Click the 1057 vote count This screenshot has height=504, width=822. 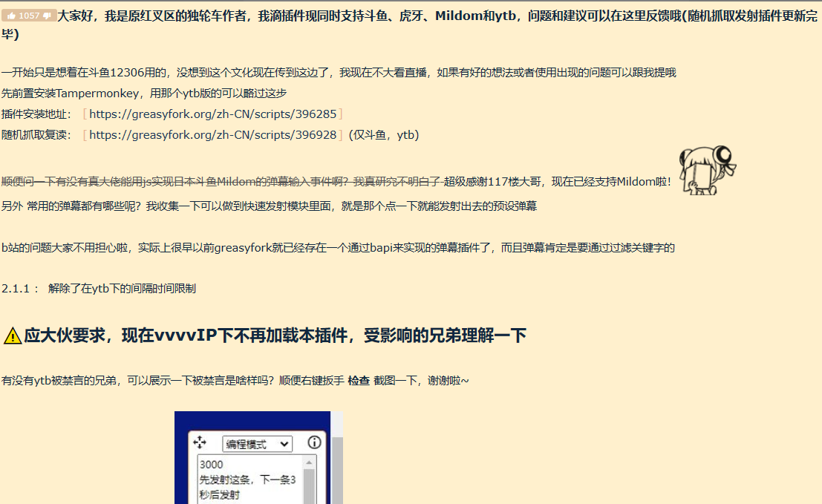[29, 16]
